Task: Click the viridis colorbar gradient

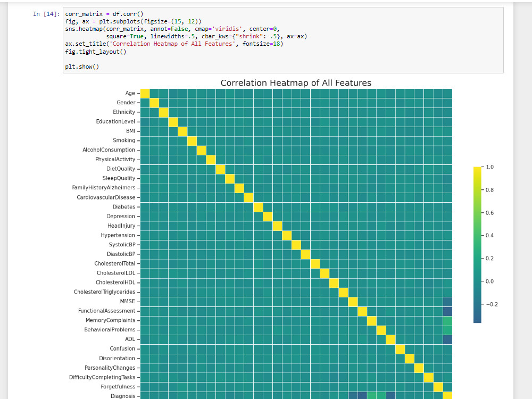Action: coord(477,245)
